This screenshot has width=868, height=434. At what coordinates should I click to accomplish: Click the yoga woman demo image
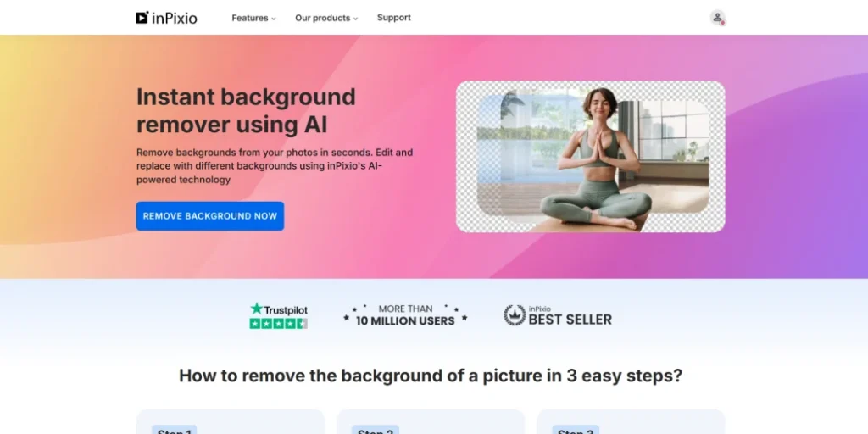click(x=591, y=157)
